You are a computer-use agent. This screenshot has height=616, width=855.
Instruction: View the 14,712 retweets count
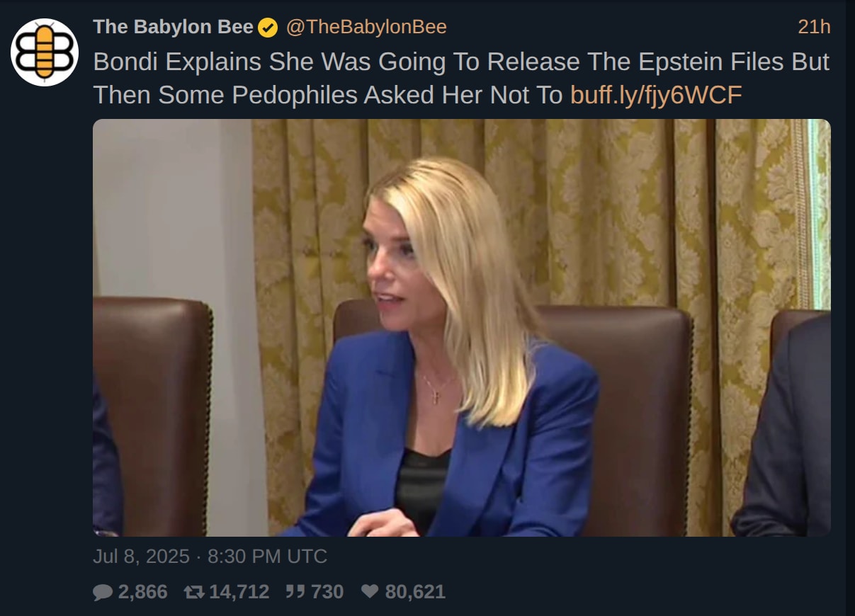pyautogui.click(x=239, y=592)
